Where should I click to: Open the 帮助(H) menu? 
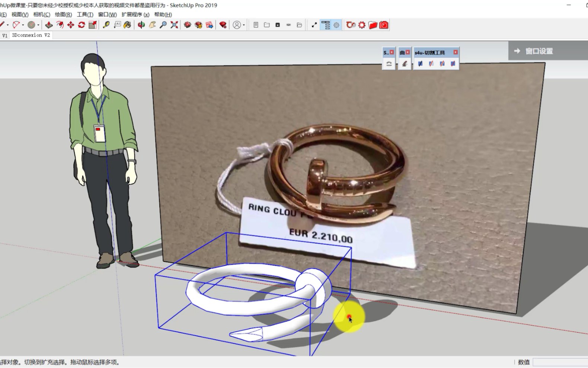point(163,15)
